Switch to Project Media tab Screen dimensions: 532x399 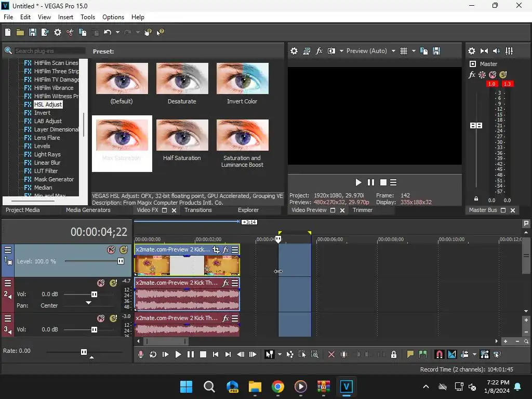[22, 210]
